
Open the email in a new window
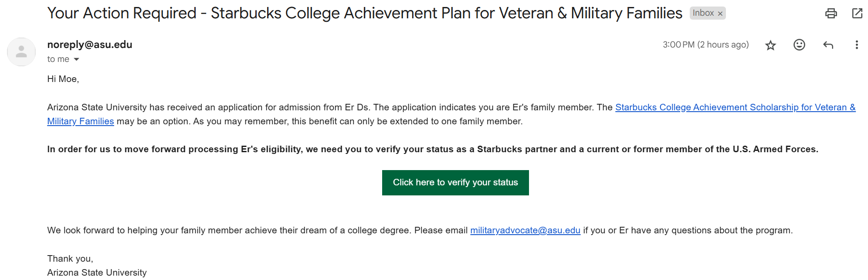point(857,13)
